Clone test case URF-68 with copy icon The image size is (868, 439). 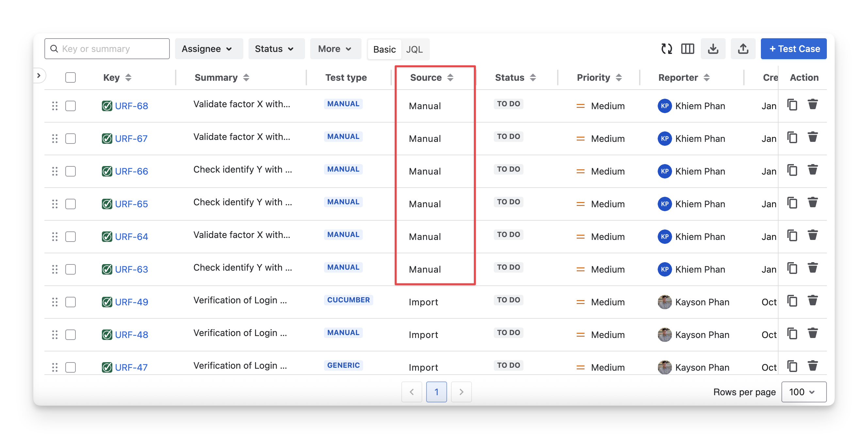pyautogui.click(x=792, y=105)
